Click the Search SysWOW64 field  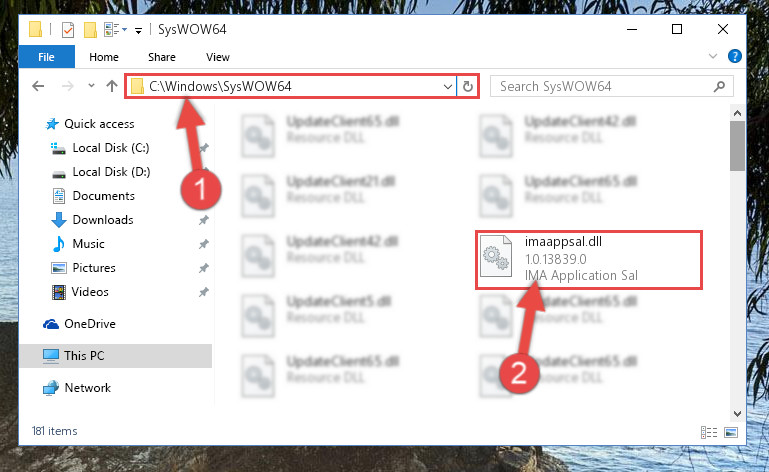(612, 87)
